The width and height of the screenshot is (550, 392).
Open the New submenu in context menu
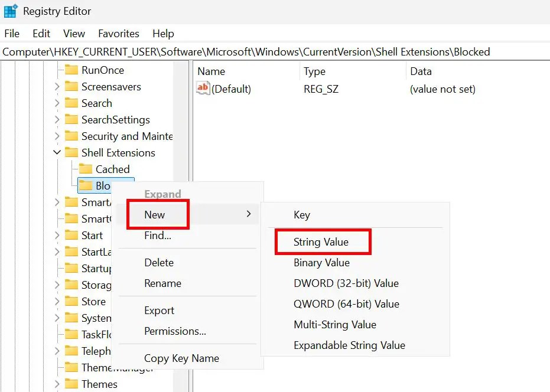click(x=187, y=214)
